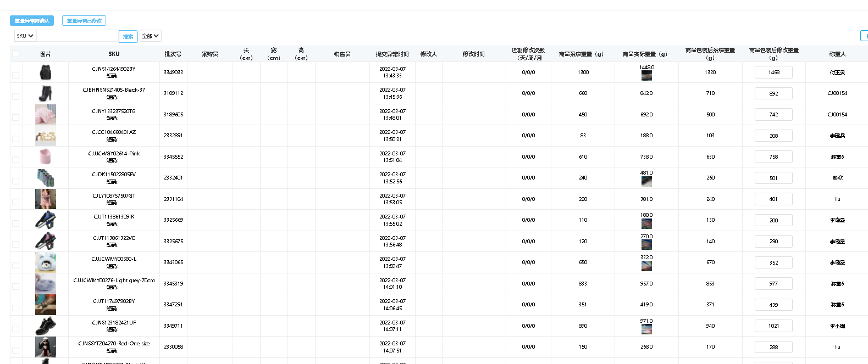
Task: View the weighing photo under 481.0
Action: 646,181
